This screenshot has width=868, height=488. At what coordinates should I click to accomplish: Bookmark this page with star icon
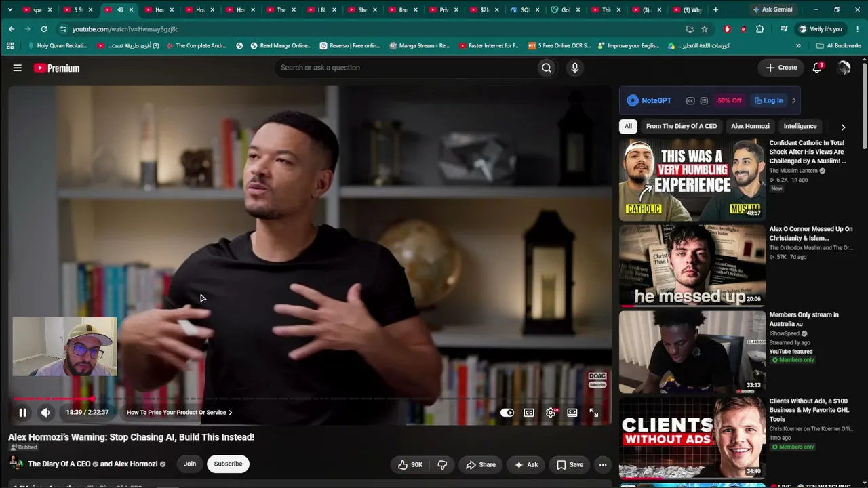705,29
